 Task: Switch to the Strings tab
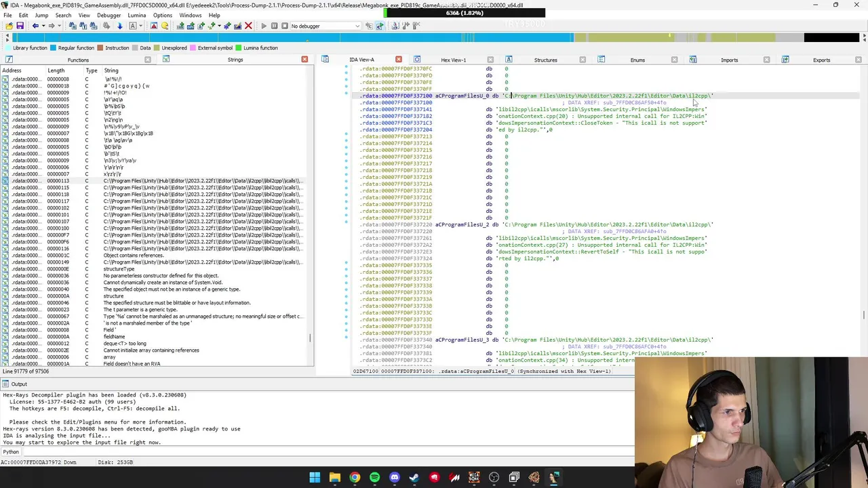point(235,60)
